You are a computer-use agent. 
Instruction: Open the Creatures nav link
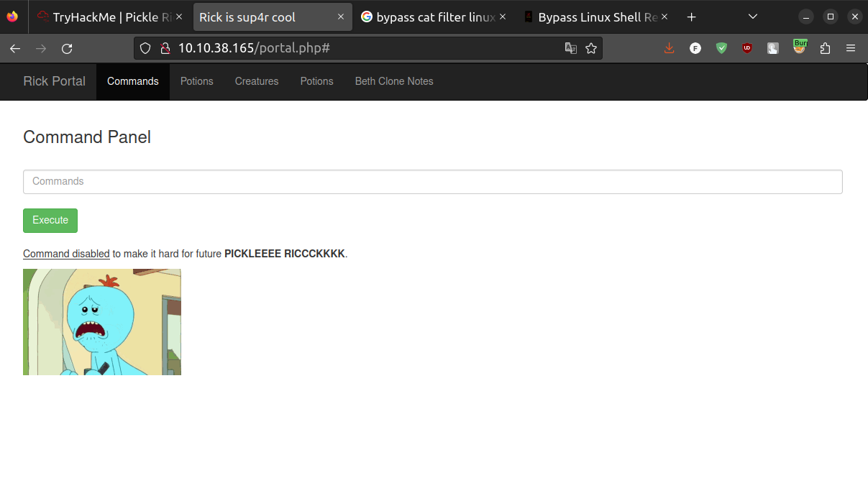[x=257, y=81]
